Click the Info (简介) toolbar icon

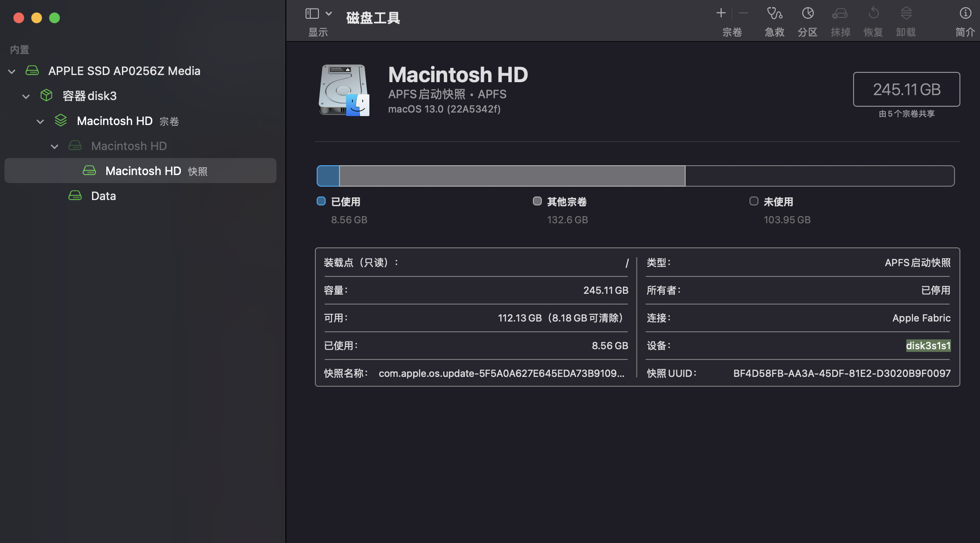coord(965,13)
